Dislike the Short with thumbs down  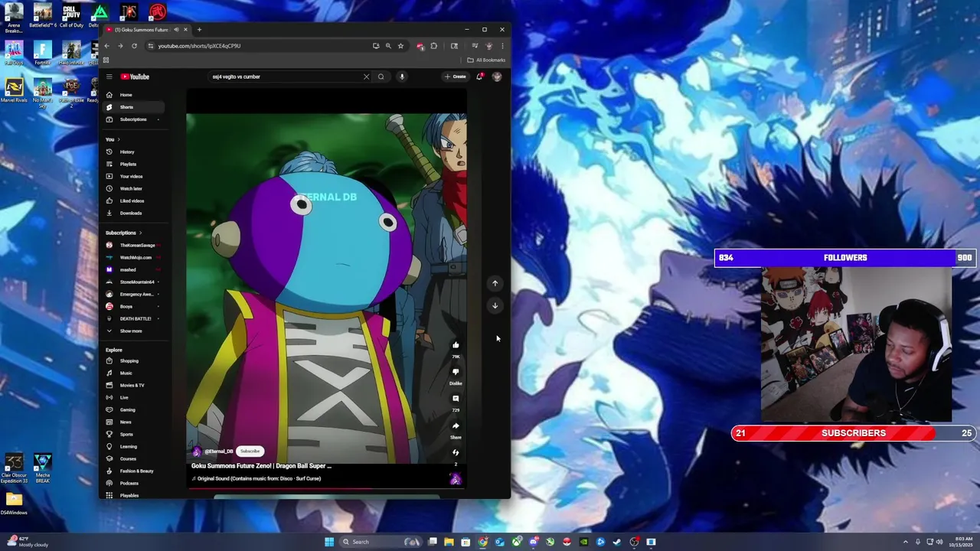pyautogui.click(x=456, y=372)
